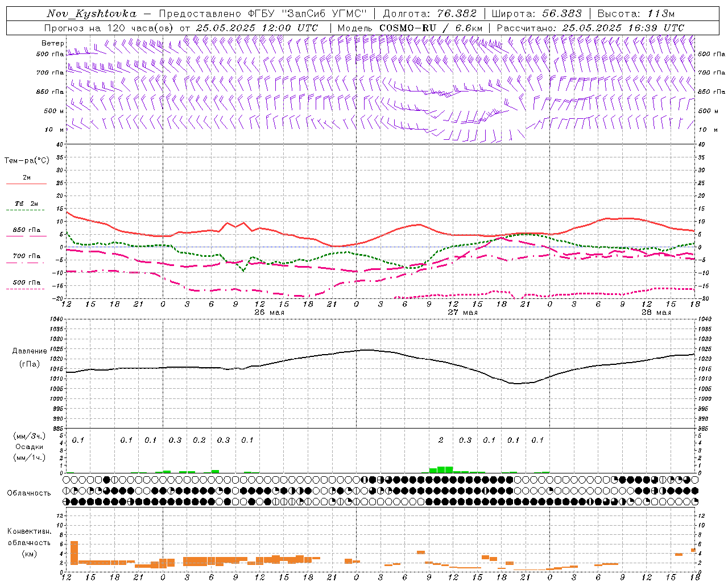Click the Рассчитано: 25.05.2025 16:39 UTC timestamp

coord(590,28)
